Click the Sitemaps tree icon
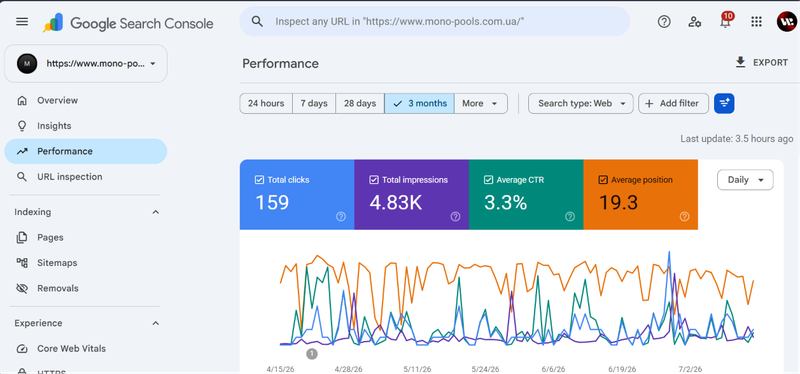The image size is (800, 374). [22, 263]
